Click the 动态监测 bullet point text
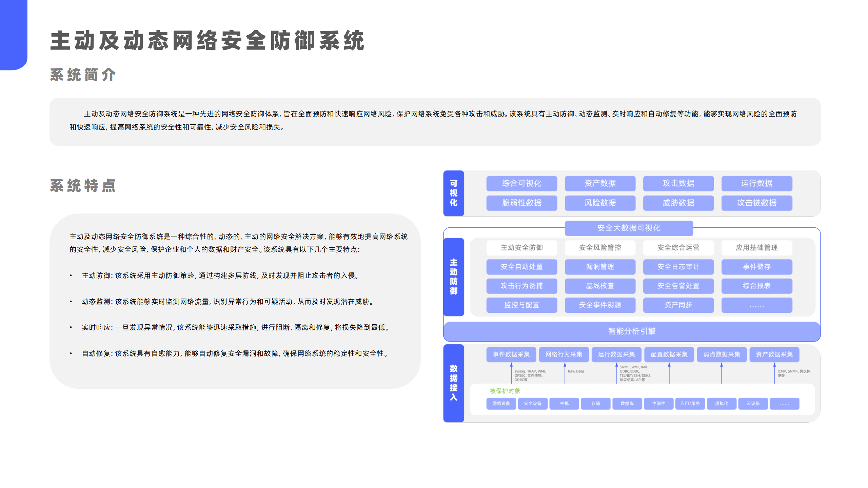 coord(228,302)
